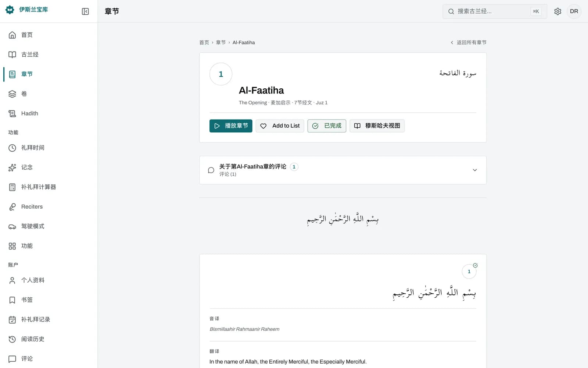588x368 pixels.
Task: Click the home icon beside 首页
Action: [x=12, y=35]
